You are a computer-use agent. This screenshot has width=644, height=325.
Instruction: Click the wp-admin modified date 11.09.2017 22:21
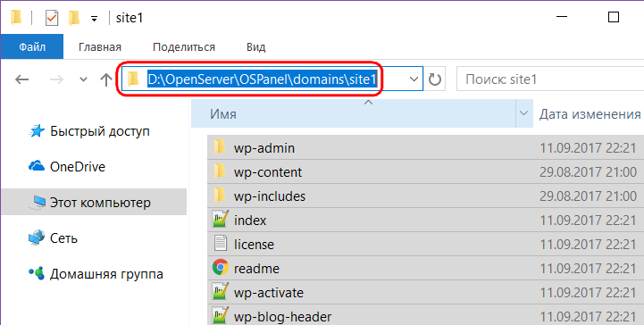[588, 147]
